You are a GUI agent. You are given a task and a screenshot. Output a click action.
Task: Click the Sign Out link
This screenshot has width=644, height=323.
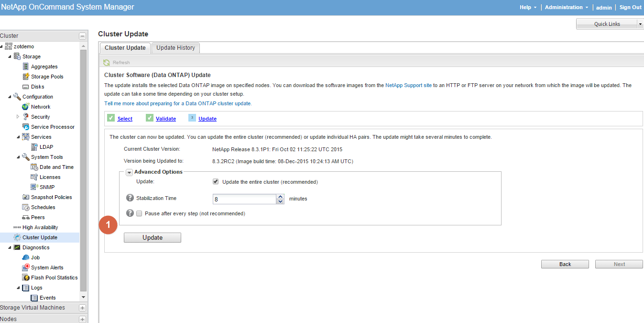pyautogui.click(x=631, y=7)
